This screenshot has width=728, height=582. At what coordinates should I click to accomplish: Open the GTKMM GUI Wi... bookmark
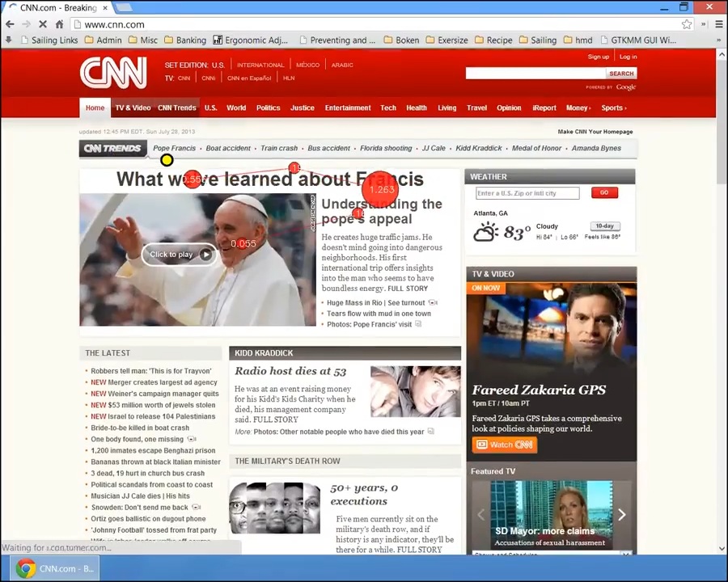639,40
